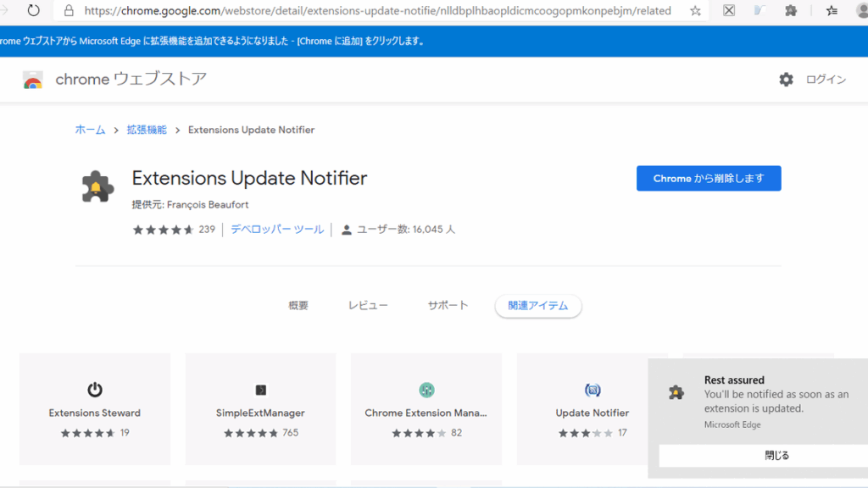Close the notification with 閉じる button
This screenshot has width=868, height=488.
776,456
